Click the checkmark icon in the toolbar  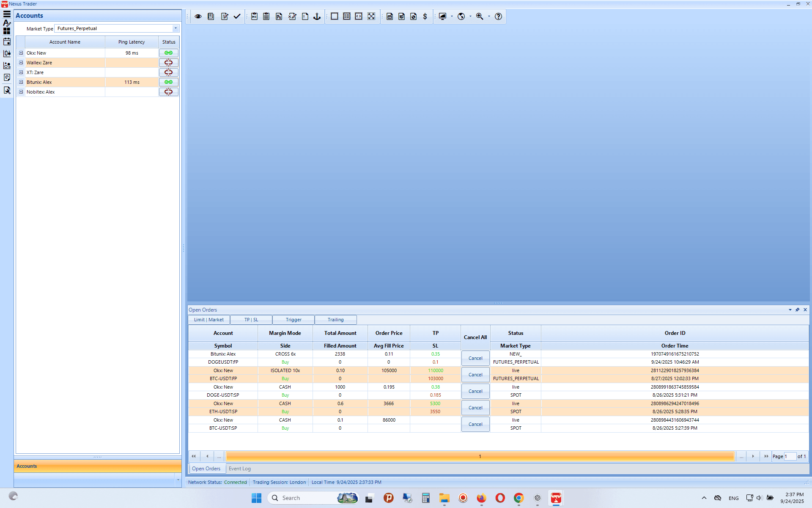(x=237, y=17)
